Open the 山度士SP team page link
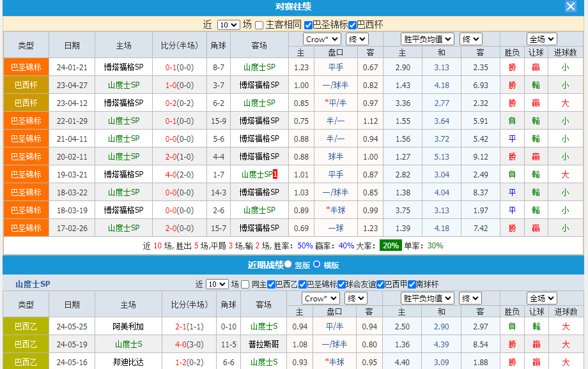Screen dimensions: 588x369 click(260, 66)
